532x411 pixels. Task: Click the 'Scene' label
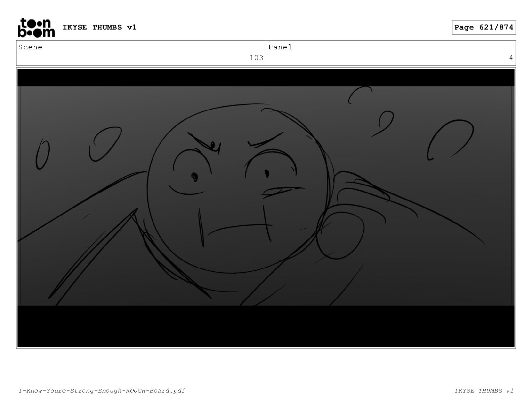[x=31, y=47]
